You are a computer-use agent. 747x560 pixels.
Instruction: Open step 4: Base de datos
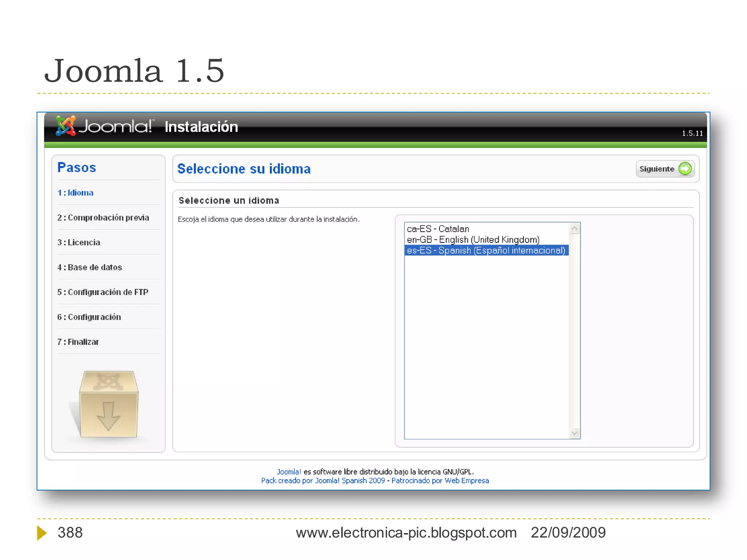click(90, 267)
